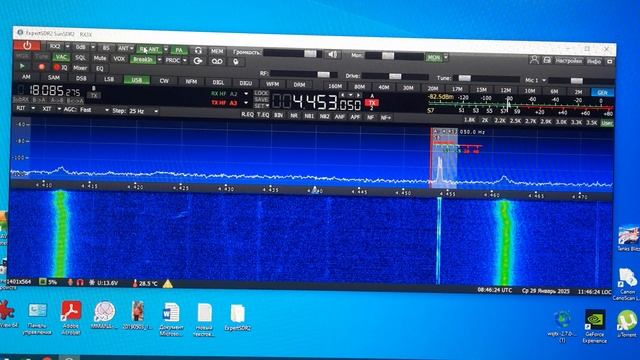Click the Громкость volume slider handle
The width and height of the screenshot is (640, 360).
(x=310, y=53)
